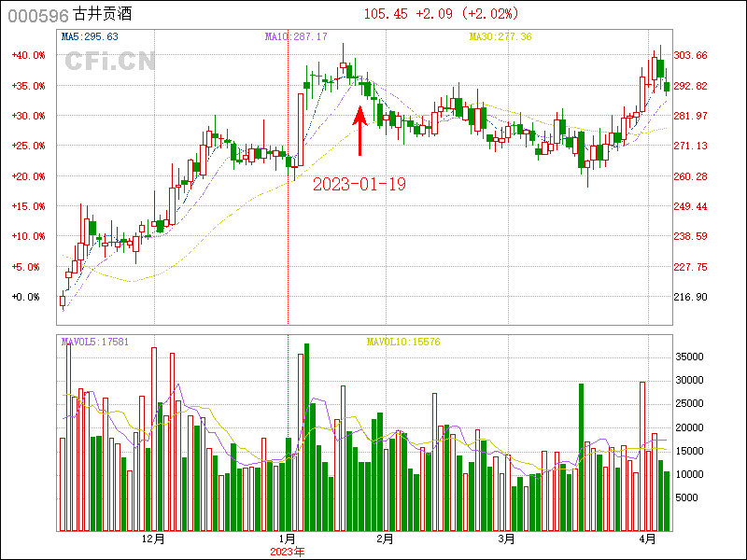Click the price 105.45 in header
The height and width of the screenshot is (560, 747).
[386, 14]
